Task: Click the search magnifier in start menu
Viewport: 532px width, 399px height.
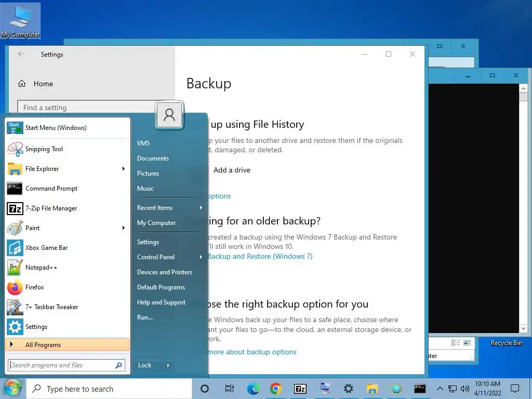Action: (119, 365)
